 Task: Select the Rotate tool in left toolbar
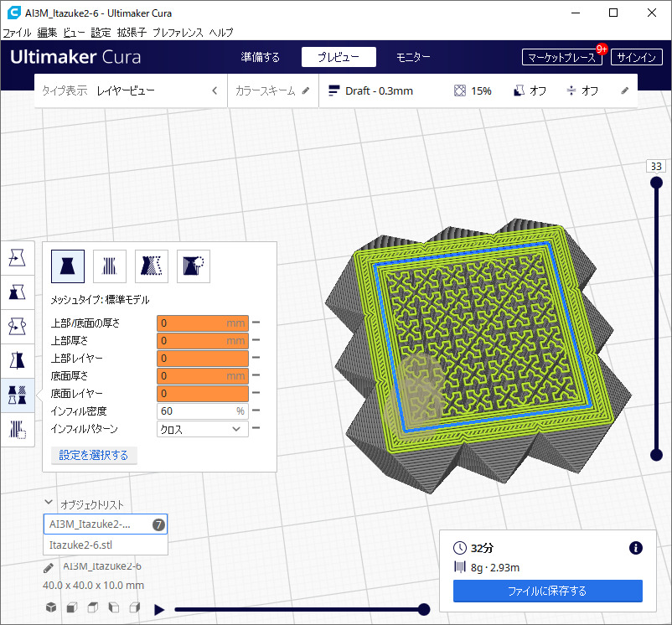coord(17,326)
